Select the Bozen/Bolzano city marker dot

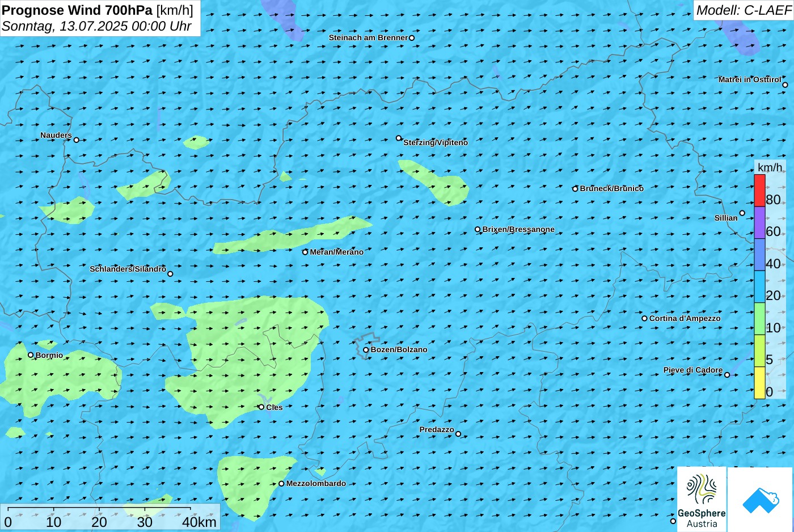pos(366,350)
